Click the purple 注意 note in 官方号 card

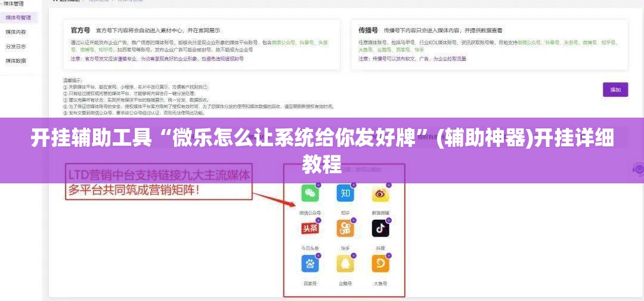point(157,59)
